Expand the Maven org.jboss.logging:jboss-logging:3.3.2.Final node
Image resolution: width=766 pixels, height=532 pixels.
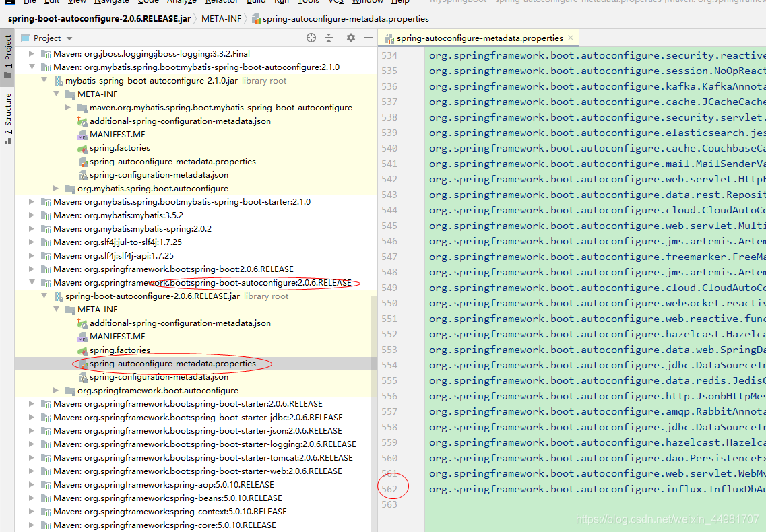[31, 54]
